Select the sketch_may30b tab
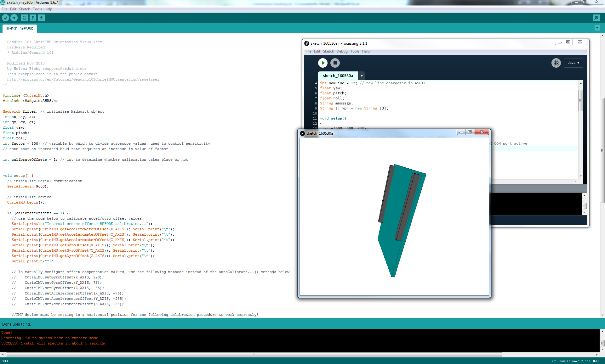The image size is (605, 364). pyautogui.click(x=20, y=28)
